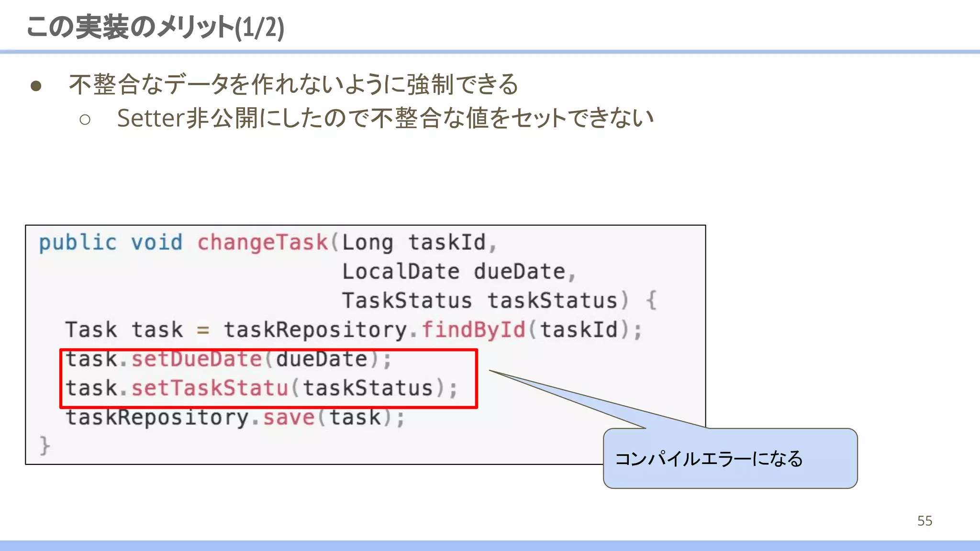This screenshot has width=980, height=551.
Task: Click the taskRepository.save(task) line
Action: point(234,418)
